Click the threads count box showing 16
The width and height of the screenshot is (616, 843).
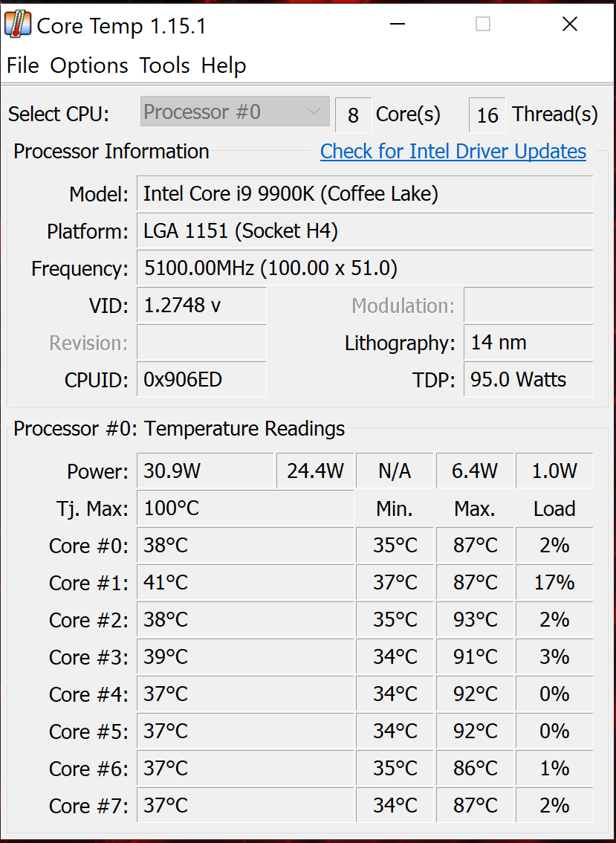[487, 115]
